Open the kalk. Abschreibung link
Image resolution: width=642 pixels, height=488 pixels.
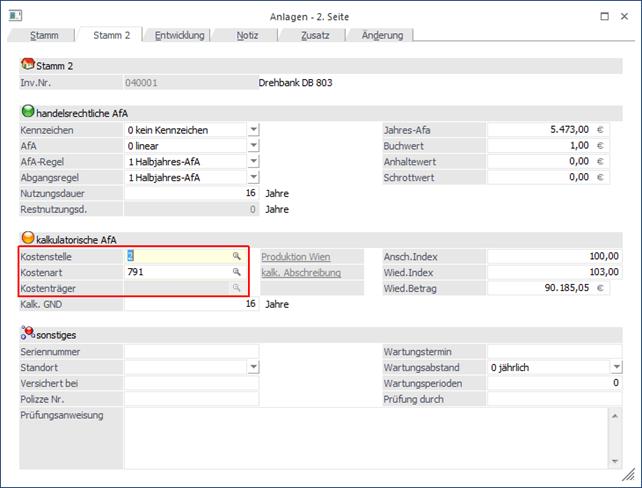tap(301, 272)
